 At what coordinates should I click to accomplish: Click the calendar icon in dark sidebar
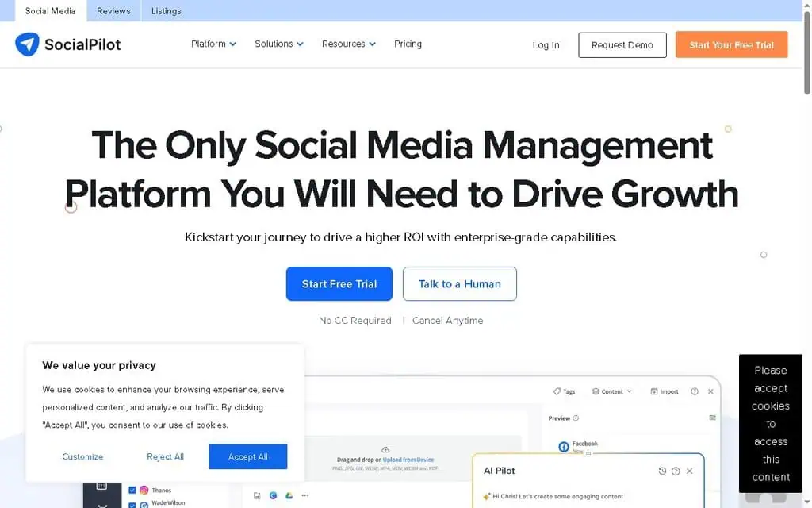[x=101, y=486]
